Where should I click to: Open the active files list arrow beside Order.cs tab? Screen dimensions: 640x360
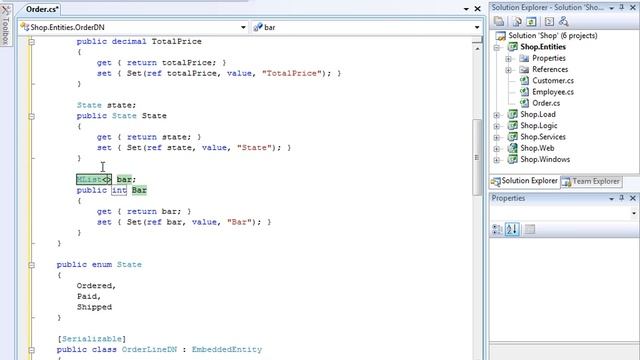click(x=466, y=9)
